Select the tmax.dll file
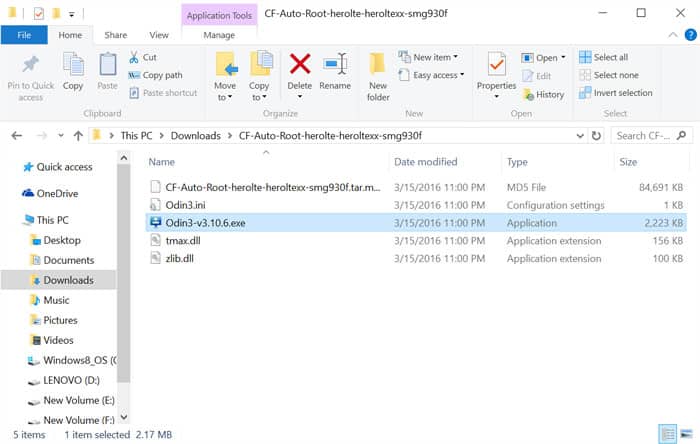Screen dimensions: 700x444 pyautogui.click(x=183, y=241)
